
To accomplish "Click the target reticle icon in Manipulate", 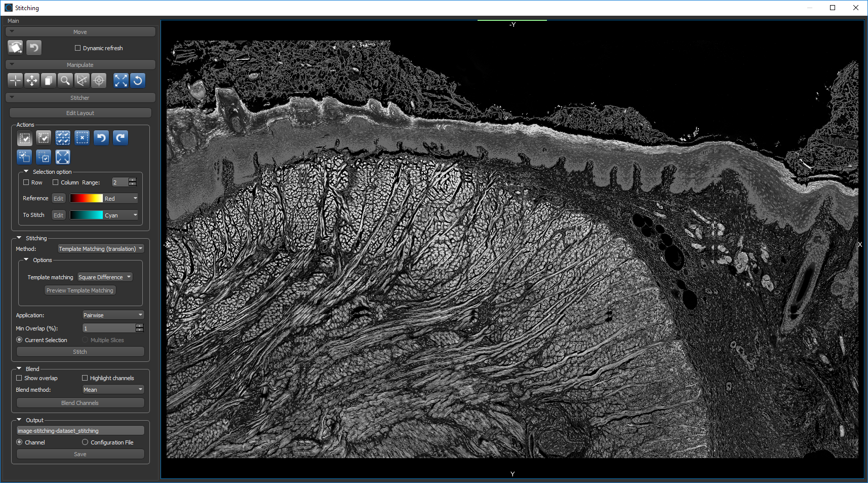I will pyautogui.click(x=99, y=81).
